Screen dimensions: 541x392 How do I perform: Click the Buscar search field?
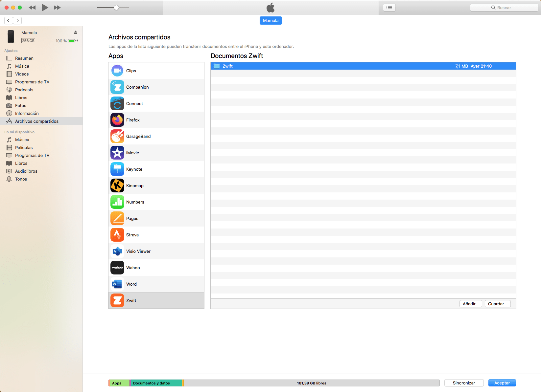(x=504, y=8)
